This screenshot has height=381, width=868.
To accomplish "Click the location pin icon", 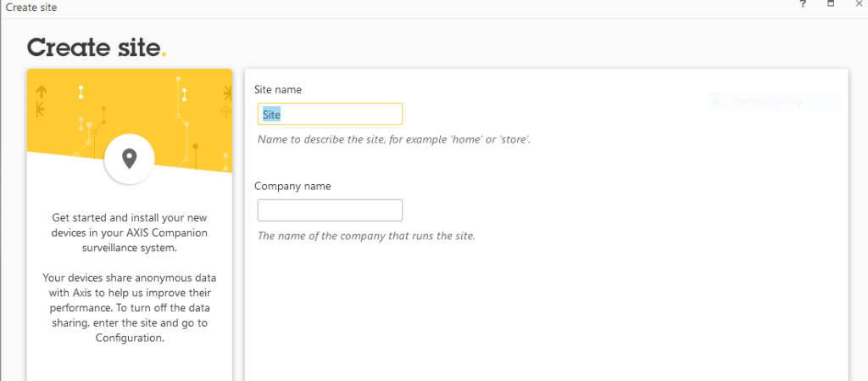I will pyautogui.click(x=129, y=158).
